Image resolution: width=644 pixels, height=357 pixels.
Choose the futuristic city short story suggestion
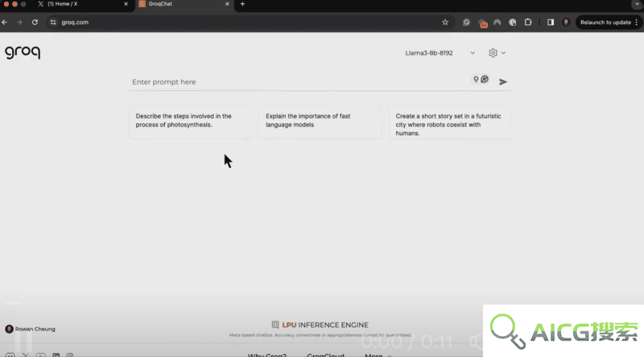coord(450,122)
